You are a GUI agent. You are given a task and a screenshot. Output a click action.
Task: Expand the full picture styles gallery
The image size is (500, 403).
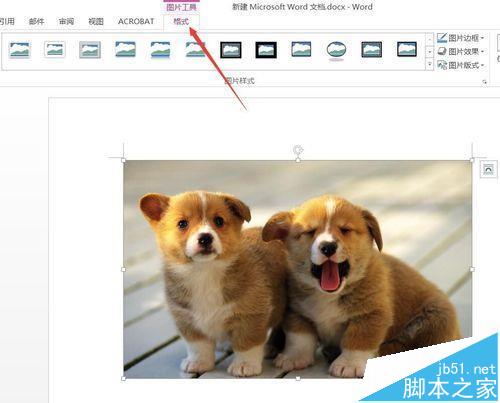point(430,64)
